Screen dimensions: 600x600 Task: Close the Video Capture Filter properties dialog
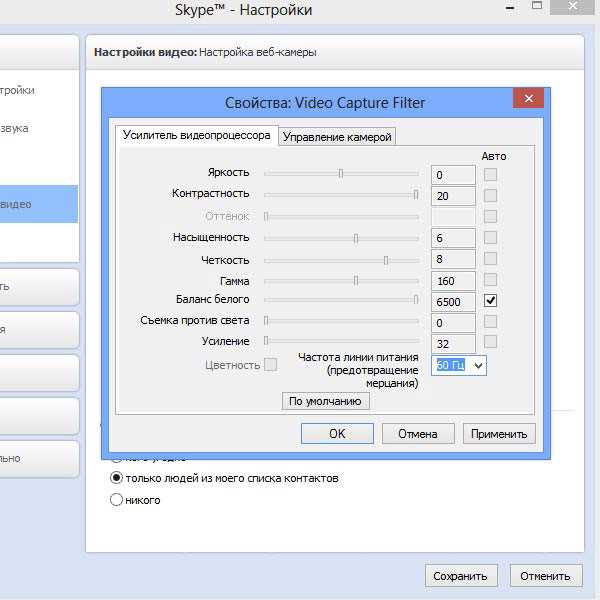click(x=528, y=98)
